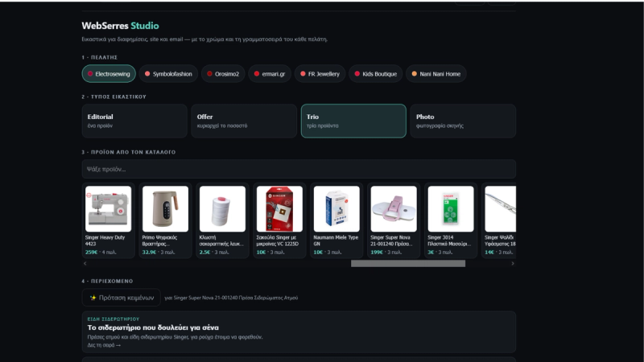Click the horizontal product scrollbar thumb
This screenshot has width=644, height=362.
point(408,264)
